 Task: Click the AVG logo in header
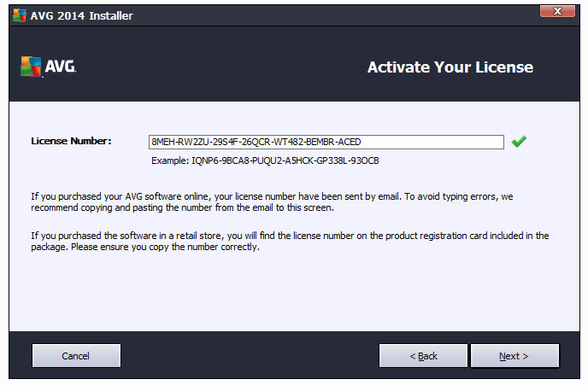point(48,67)
